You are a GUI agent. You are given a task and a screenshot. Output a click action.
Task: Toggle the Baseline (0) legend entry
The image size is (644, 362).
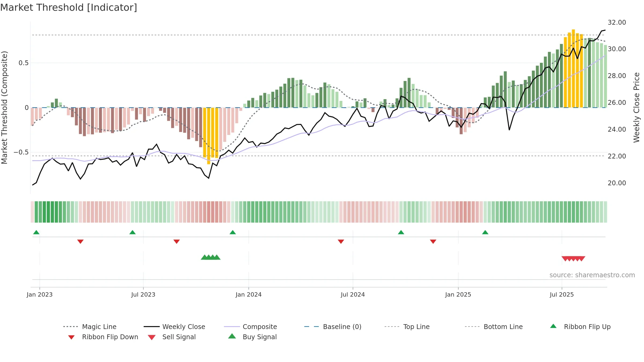(x=333, y=327)
